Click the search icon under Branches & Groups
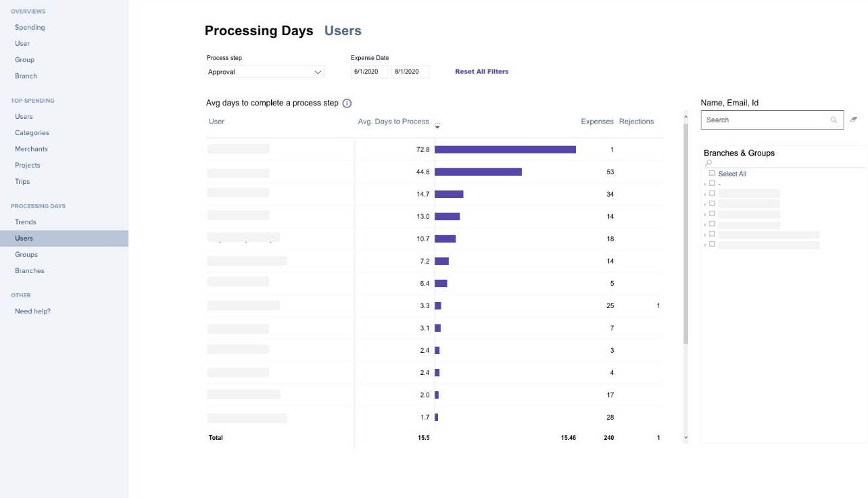 708,164
